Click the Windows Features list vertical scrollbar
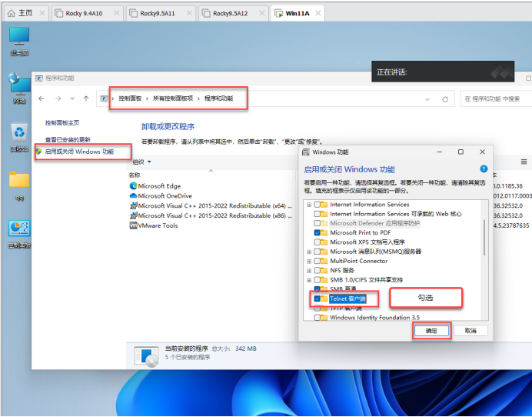Image resolution: width=532 pixels, height=417 pixels. click(484, 239)
